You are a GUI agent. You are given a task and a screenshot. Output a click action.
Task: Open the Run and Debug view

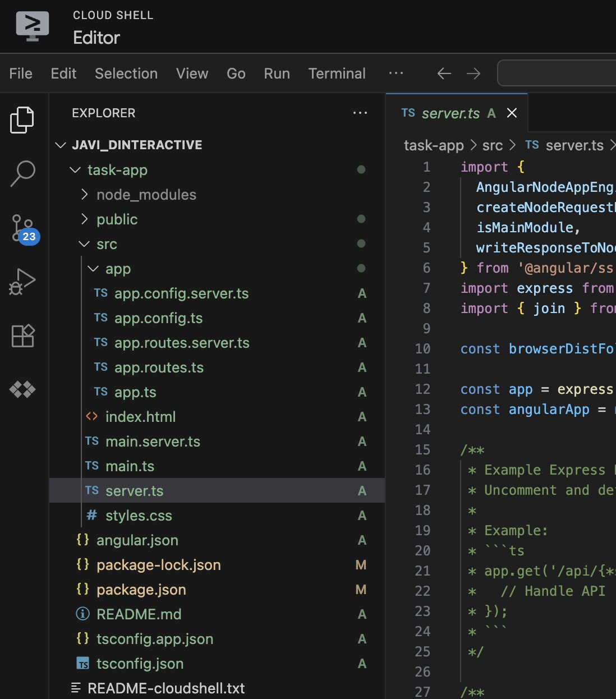(22, 282)
